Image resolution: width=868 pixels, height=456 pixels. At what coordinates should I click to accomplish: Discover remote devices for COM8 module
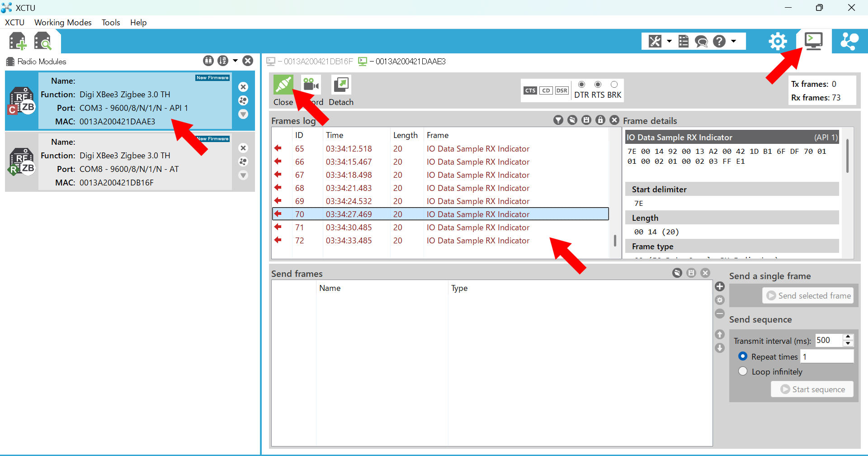coord(243,161)
